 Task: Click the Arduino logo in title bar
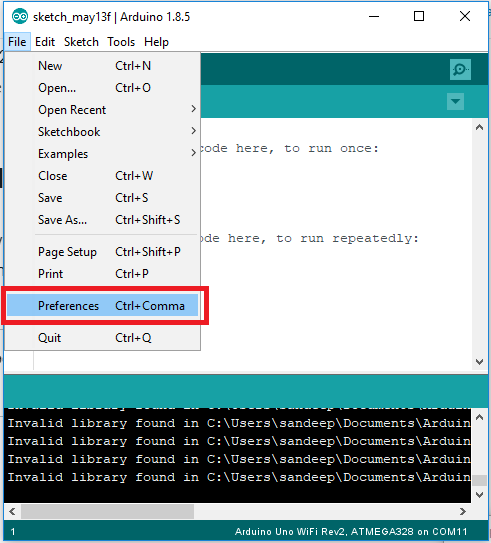tap(19, 16)
